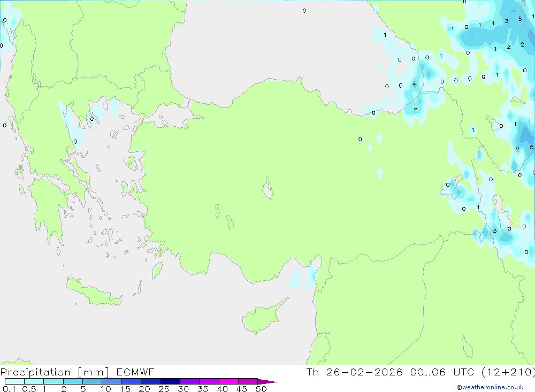Click the '(12+210)' forecast step text

[x=508, y=372]
